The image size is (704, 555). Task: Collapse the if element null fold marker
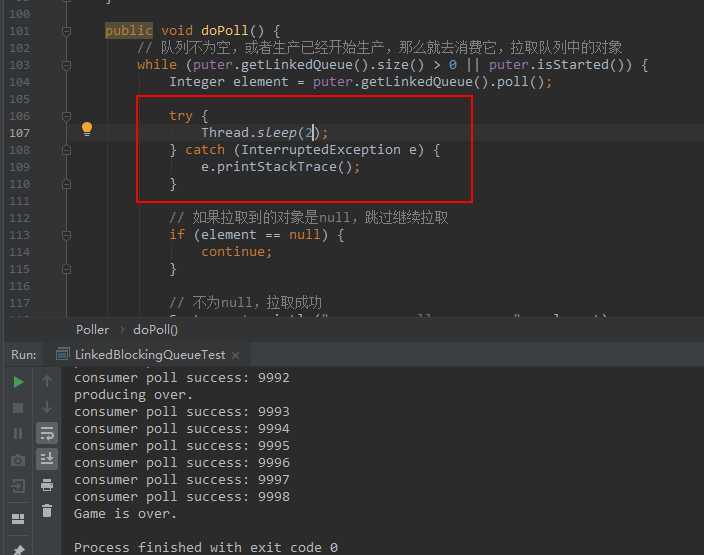click(66, 235)
